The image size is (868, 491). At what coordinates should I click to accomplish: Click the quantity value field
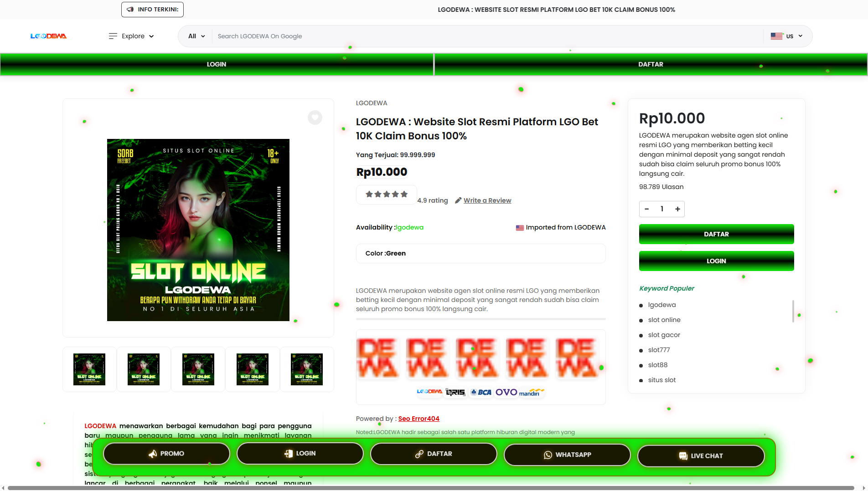(x=662, y=209)
